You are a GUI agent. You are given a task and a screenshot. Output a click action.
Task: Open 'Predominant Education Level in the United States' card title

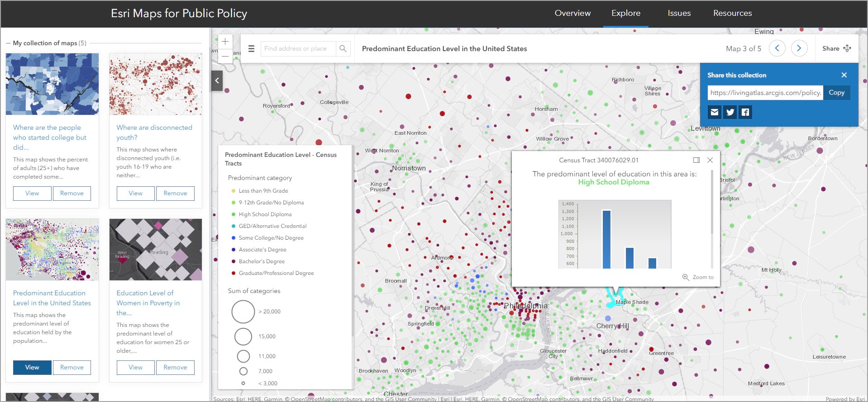(x=52, y=298)
